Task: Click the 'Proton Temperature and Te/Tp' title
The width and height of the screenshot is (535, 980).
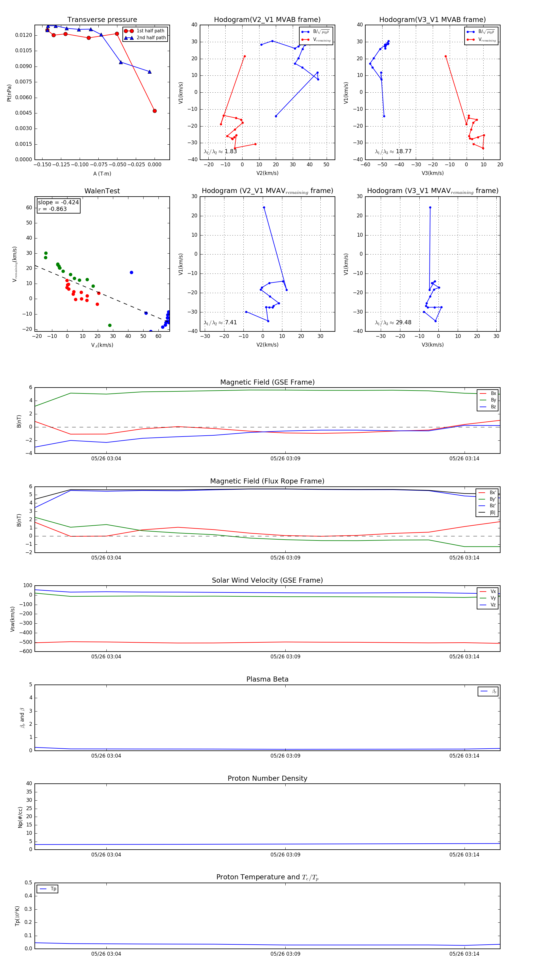Action: (267, 877)
